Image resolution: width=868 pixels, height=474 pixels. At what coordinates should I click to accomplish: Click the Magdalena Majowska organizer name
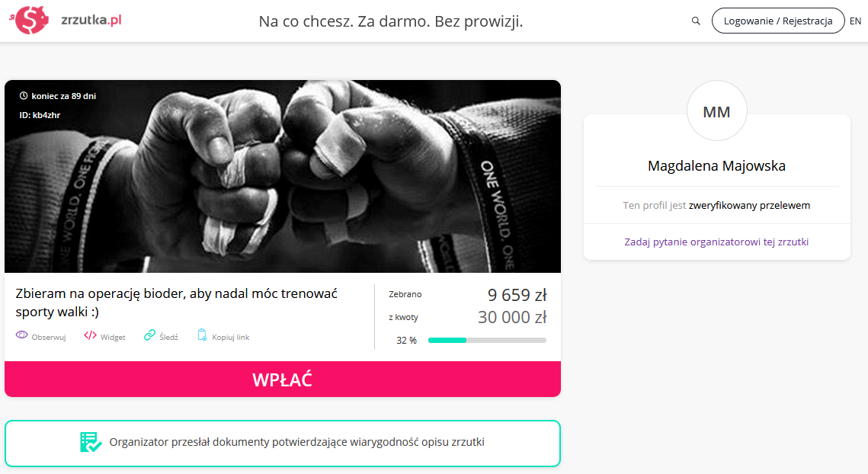(716, 165)
